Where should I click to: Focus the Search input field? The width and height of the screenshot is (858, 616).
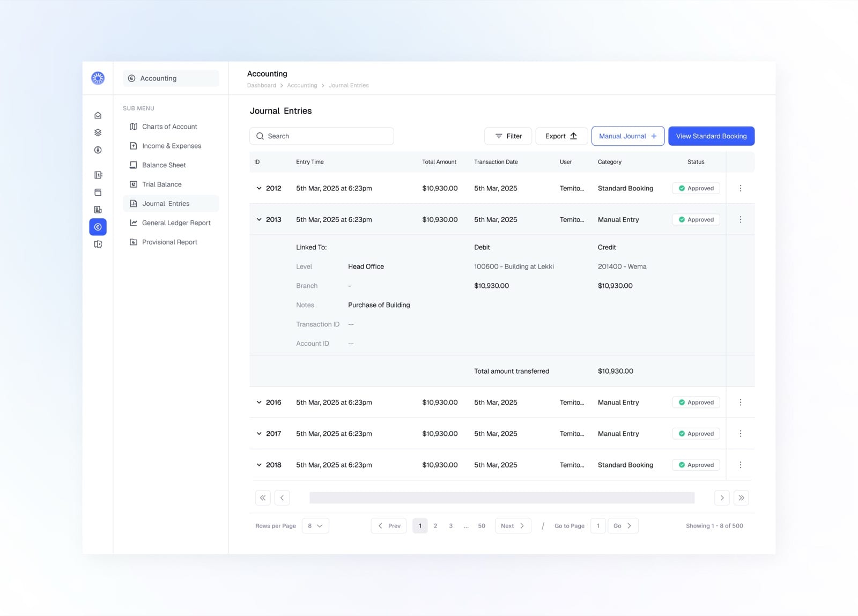tap(322, 136)
